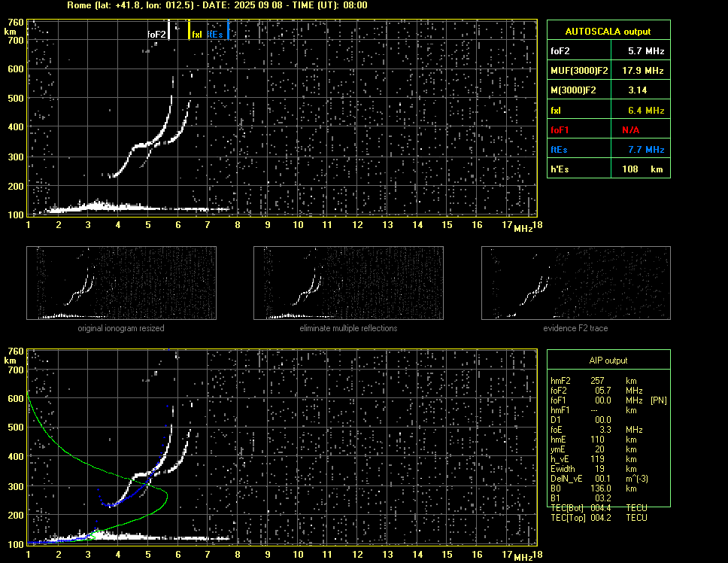Click the h_vE value 119
This screenshot has width=728, height=563.
coord(597,459)
